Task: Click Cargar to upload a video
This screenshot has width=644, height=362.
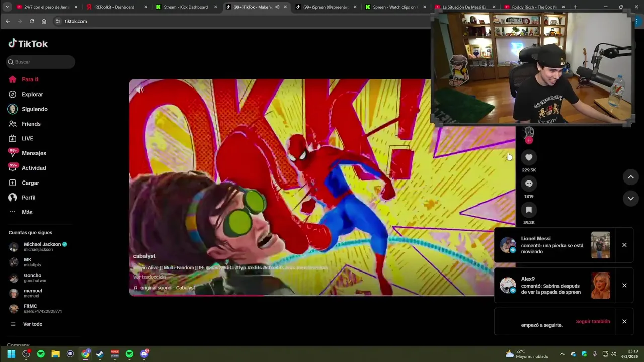Action: pyautogui.click(x=24, y=183)
